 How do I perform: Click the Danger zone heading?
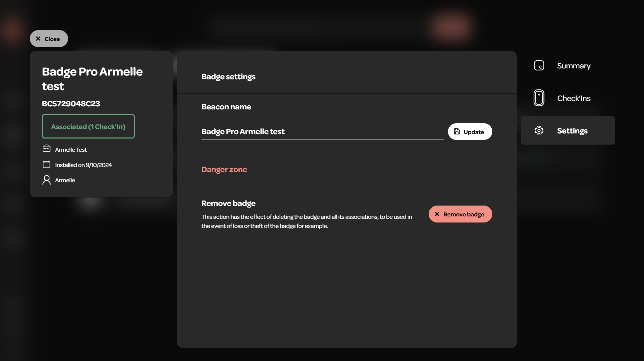[224, 169]
